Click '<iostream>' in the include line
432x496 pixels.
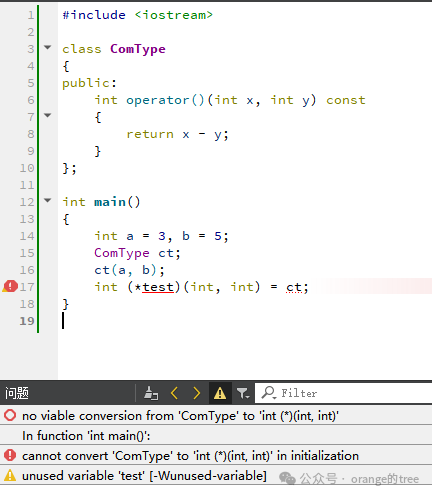[173, 15]
